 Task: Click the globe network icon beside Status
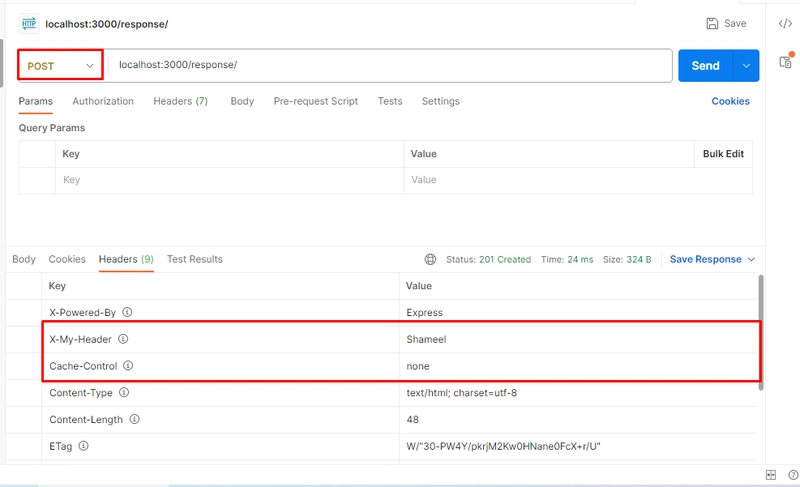[x=430, y=259]
